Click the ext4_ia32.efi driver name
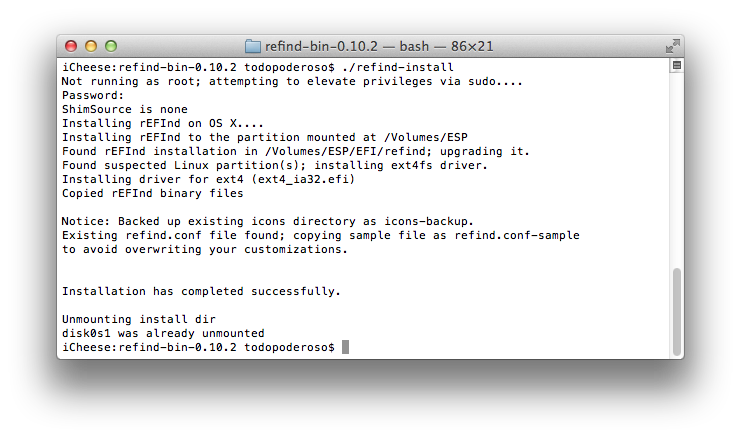This screenshot has height=438, width=741. point(304,180)
